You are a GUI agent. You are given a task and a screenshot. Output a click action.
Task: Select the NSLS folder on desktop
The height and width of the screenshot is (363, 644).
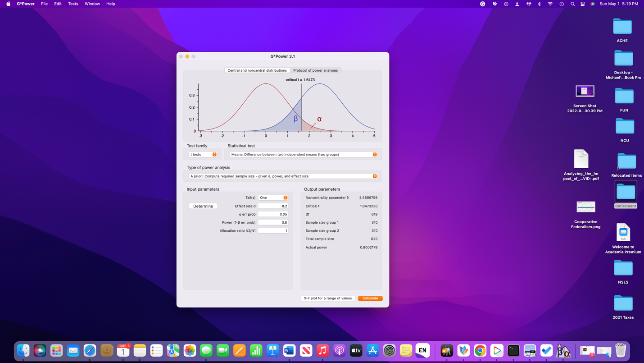pyautogui.click(x=623, y=268)
